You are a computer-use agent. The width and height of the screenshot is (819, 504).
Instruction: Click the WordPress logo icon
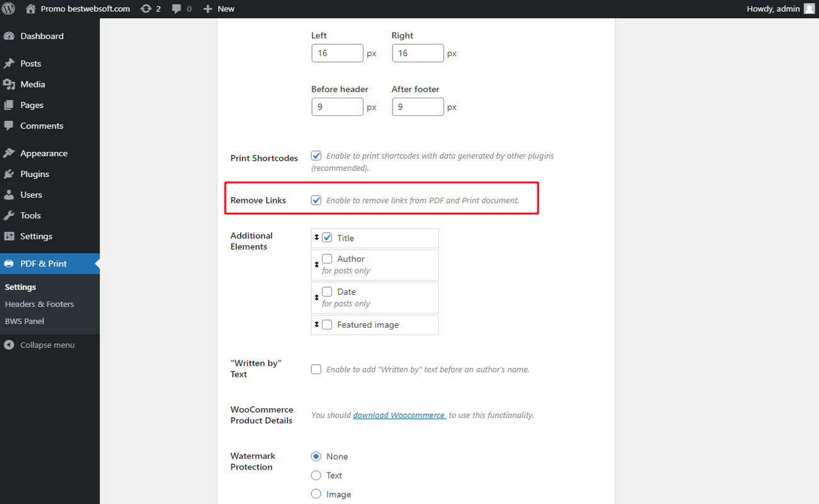click(x=9, y=9)
